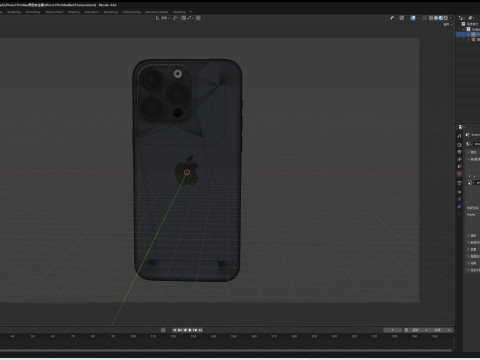Open the pivot point dropdown in the viewport header

pyautogui.click(x=176, y=18)
